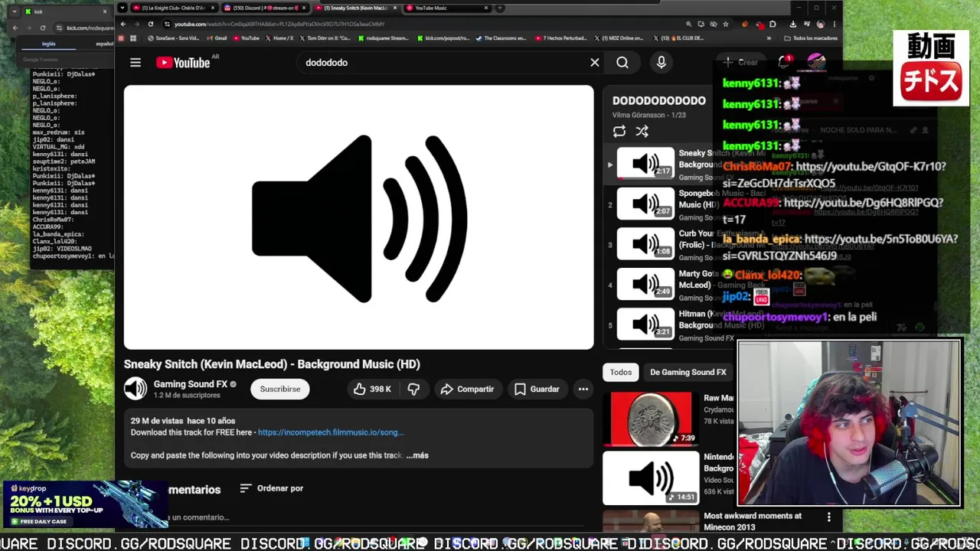
Task: Open the 14:51 speaker thumbnail video
Action: 651,478
